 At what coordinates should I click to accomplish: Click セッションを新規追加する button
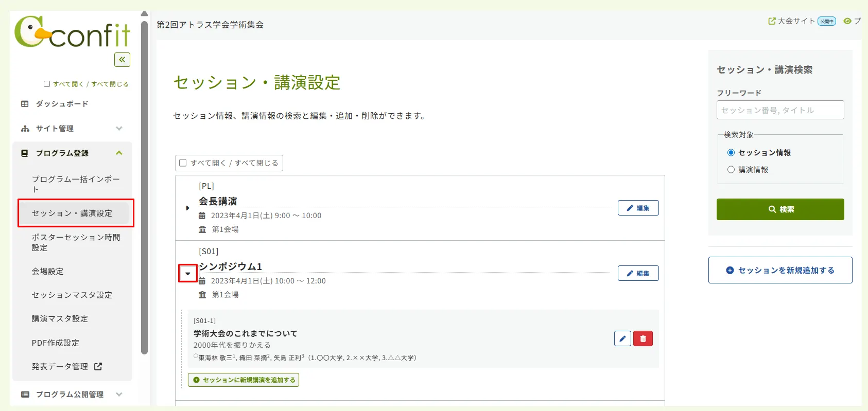tap(780, 270)
